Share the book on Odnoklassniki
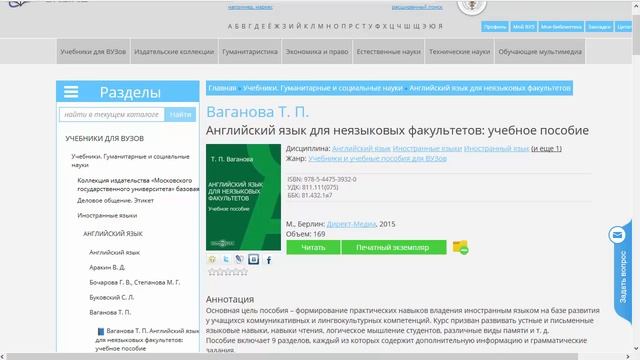This screenshot has height=360, width=640. [x=212, y=260]
